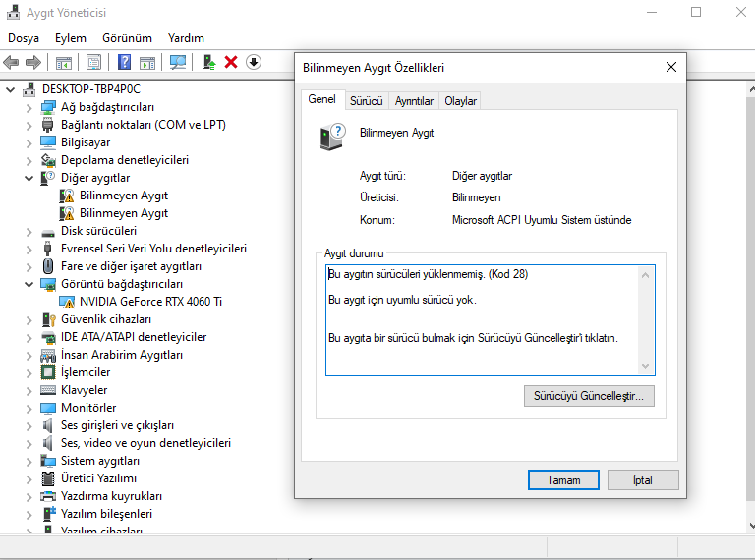Open the Eylem menu
755x560 pixels.
click(x=71, y=38)
